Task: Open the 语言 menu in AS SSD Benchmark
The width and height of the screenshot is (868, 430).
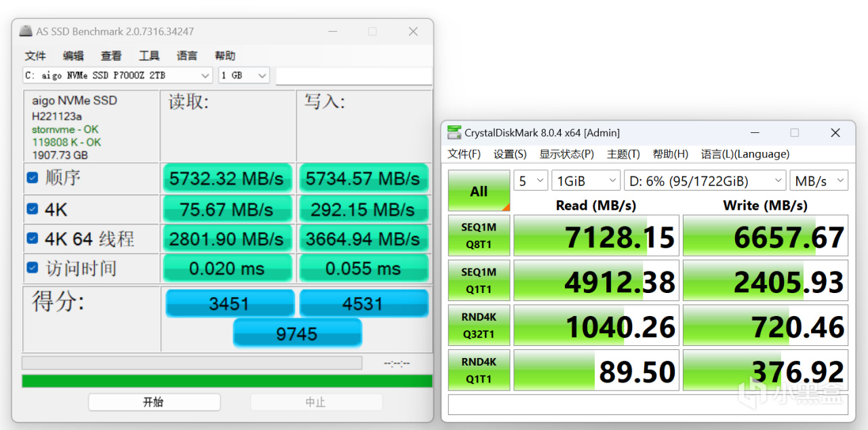Action: coord(187,56)
